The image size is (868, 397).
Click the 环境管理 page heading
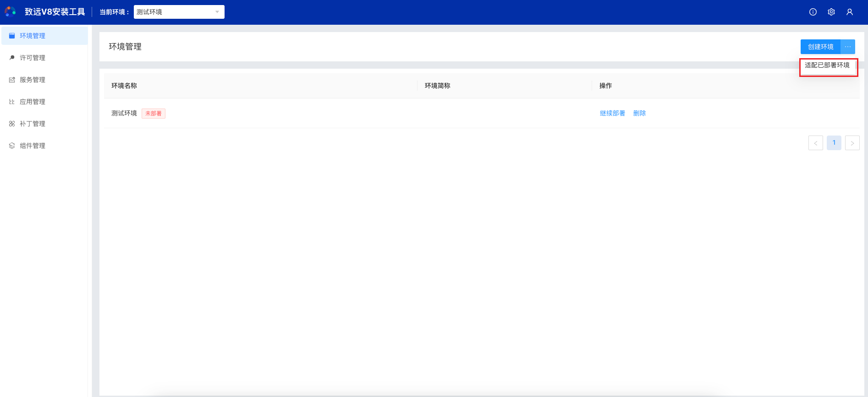[125, 47]
